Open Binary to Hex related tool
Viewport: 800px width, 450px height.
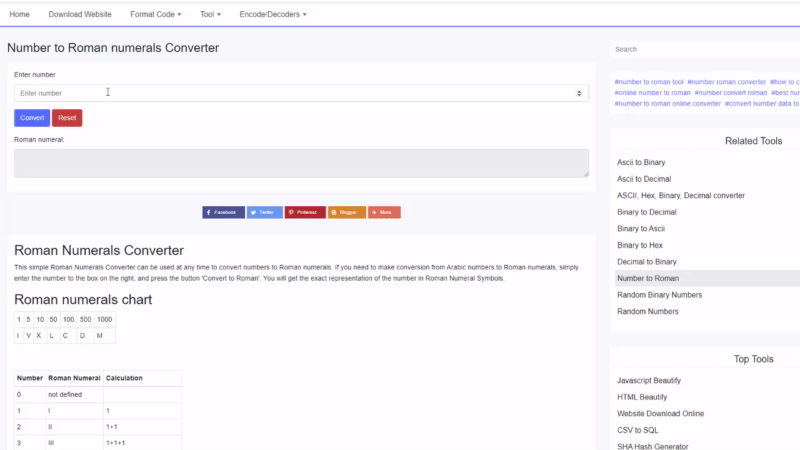pyautogui.click(x=640, y=245)
